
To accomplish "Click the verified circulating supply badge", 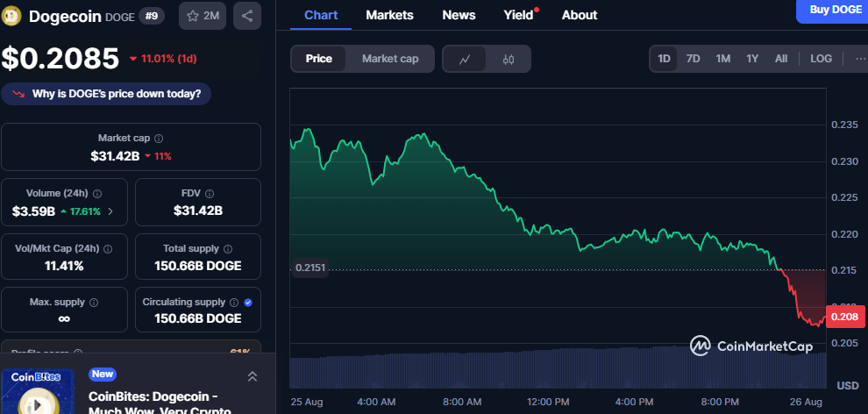I will pos(248,303).
